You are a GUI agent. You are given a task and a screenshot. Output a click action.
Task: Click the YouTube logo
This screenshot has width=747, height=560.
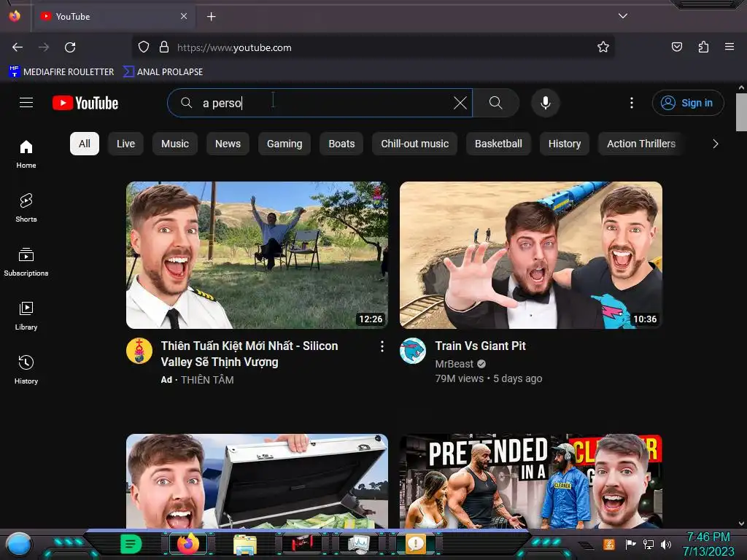(x=85, y=103)
